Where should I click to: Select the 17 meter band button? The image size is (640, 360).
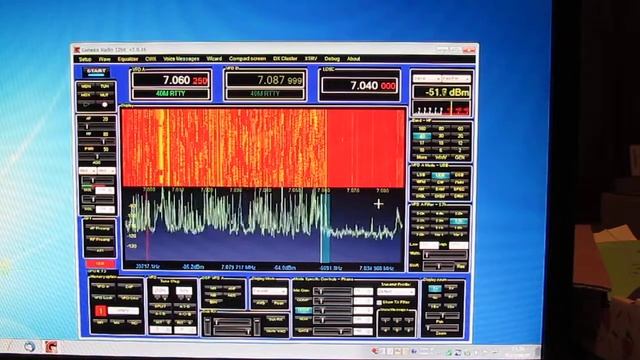click(x=422, y=143)
